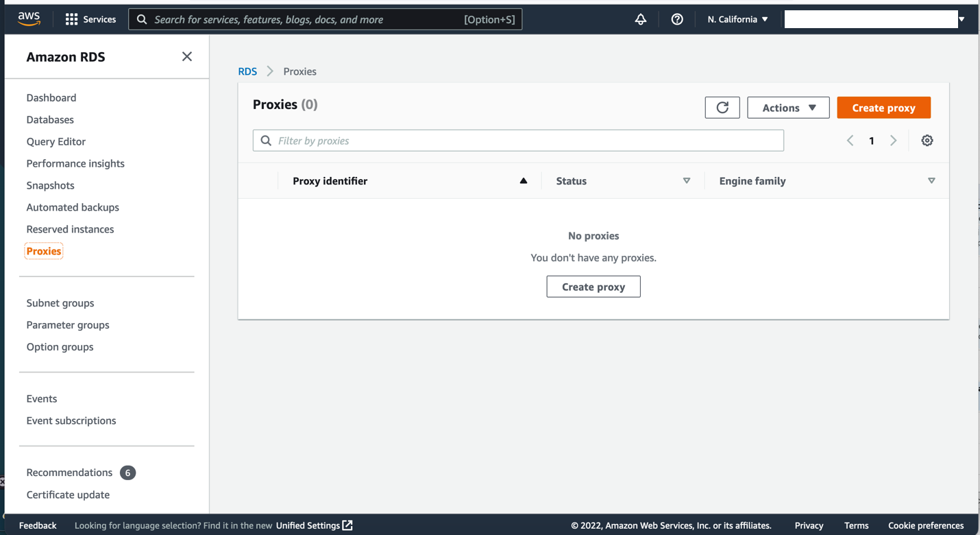Click the Recommendations count badge 6

127,473
